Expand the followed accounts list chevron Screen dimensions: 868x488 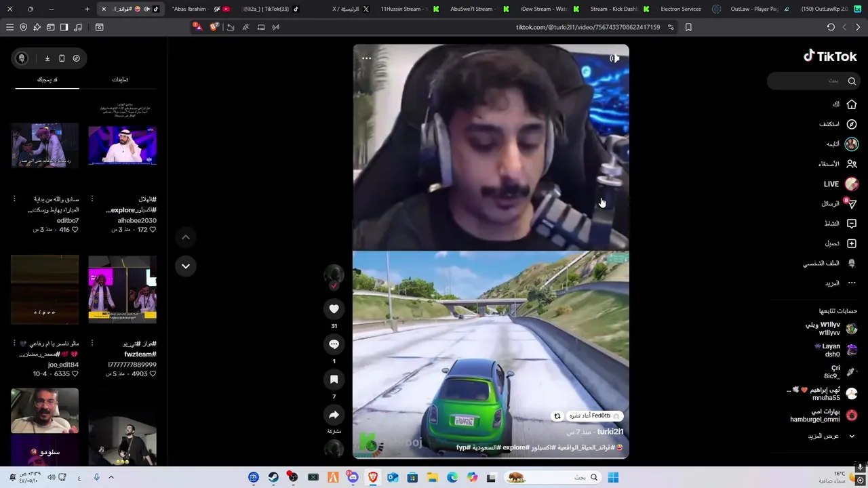[852, 436]
